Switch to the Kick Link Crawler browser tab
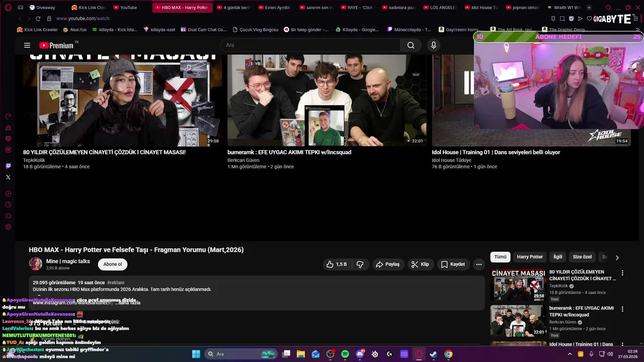 [x=89, y=8]
